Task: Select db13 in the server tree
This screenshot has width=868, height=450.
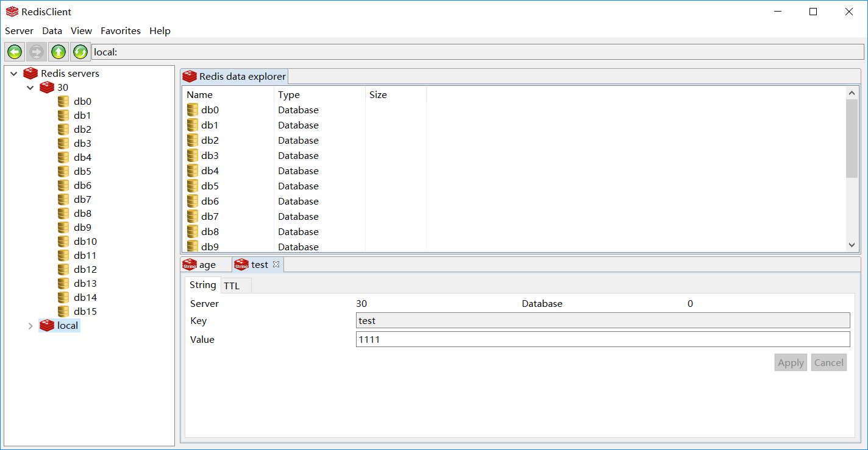Action: [x=85, y=283]
